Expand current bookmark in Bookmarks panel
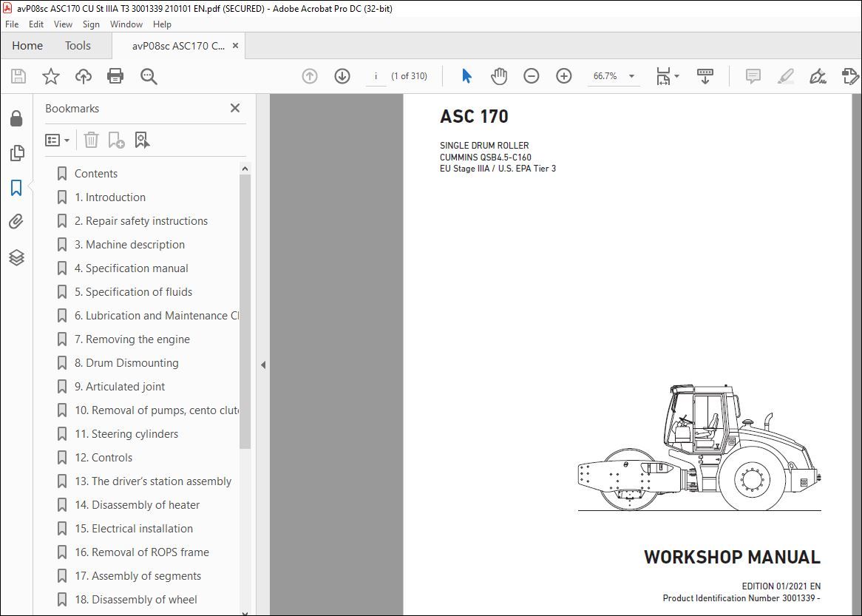The height and width of the screenshot is (616, 862). click(143, 140)
